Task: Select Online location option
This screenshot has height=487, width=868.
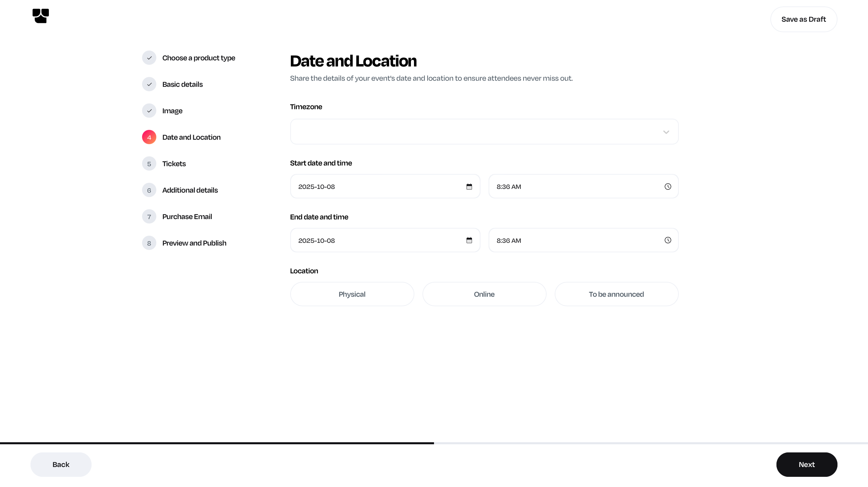Action: click(484, 294)
